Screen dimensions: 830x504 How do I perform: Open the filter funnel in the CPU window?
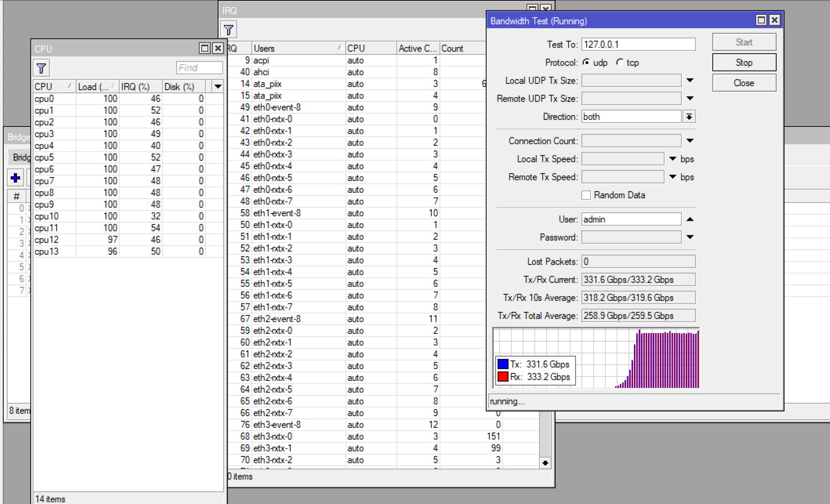tap(42, 68)
